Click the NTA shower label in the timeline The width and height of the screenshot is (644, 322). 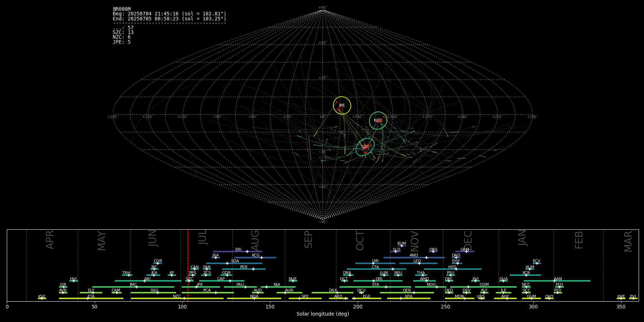point(409,297)
